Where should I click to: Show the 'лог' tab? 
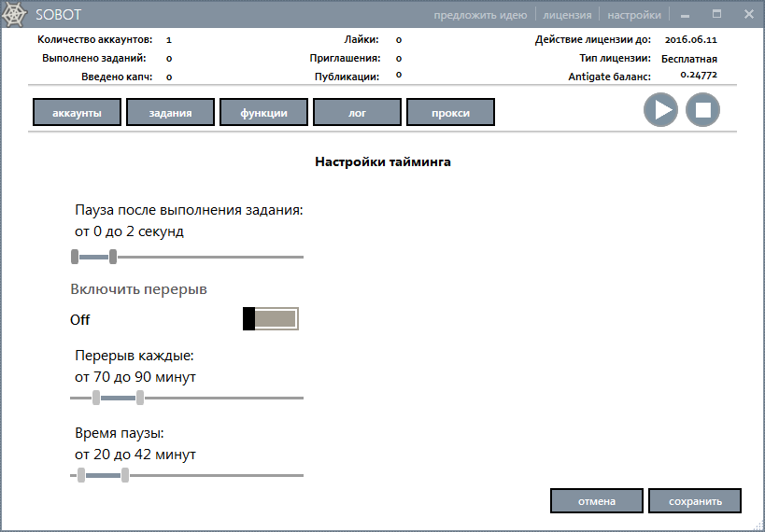357,113
